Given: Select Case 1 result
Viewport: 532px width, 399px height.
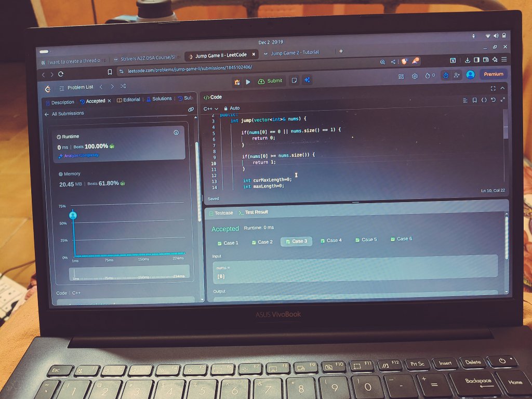Looking at the screenshot, I should tap(228, 243).
